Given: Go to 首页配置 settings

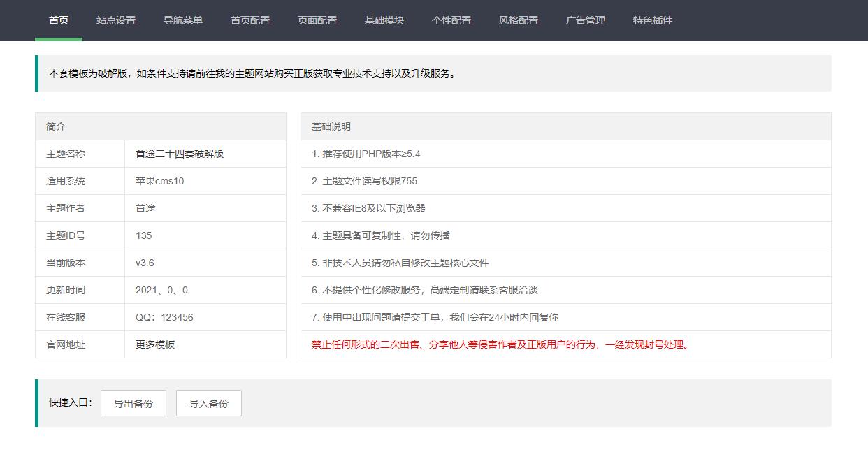Looking at the screenshot, I should [x=250, y=21].
